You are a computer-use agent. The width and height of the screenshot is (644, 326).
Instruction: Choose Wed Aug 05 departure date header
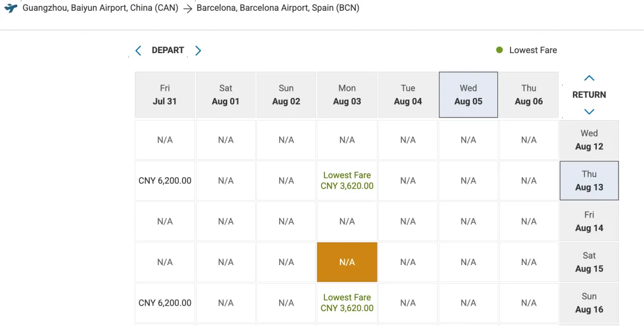pos(468,95)
